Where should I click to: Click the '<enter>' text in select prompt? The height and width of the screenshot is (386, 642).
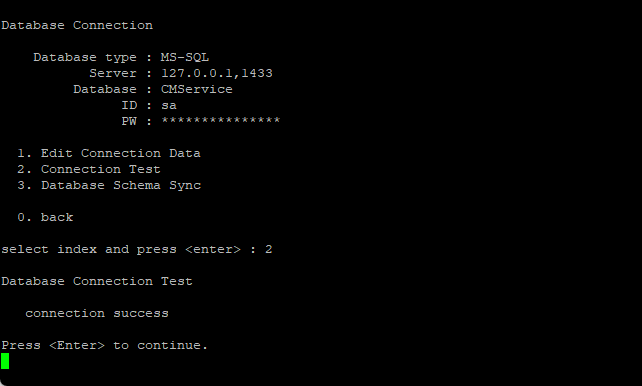click(212, 249)
